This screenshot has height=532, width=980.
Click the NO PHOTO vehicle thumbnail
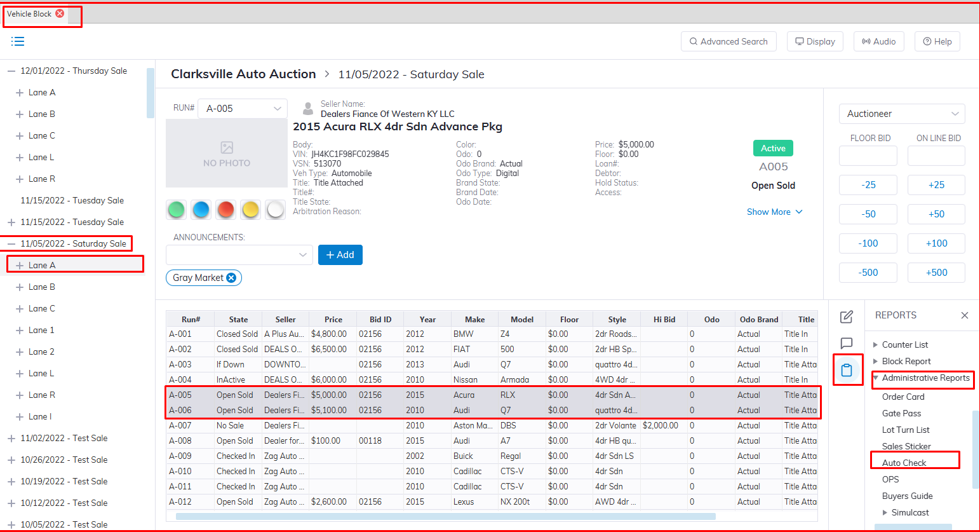[x=227, y=153]
